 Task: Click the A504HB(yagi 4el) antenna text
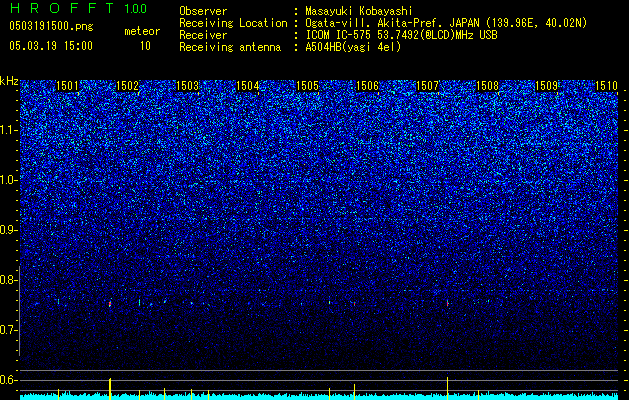pyautogui.click(x=353, y=47)
